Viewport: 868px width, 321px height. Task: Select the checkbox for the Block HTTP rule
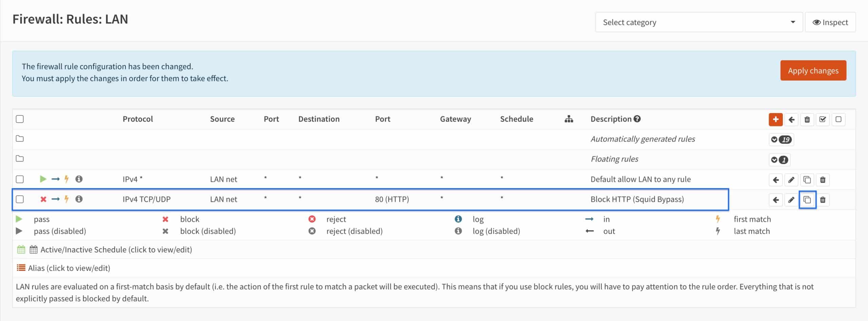(20, 199)
